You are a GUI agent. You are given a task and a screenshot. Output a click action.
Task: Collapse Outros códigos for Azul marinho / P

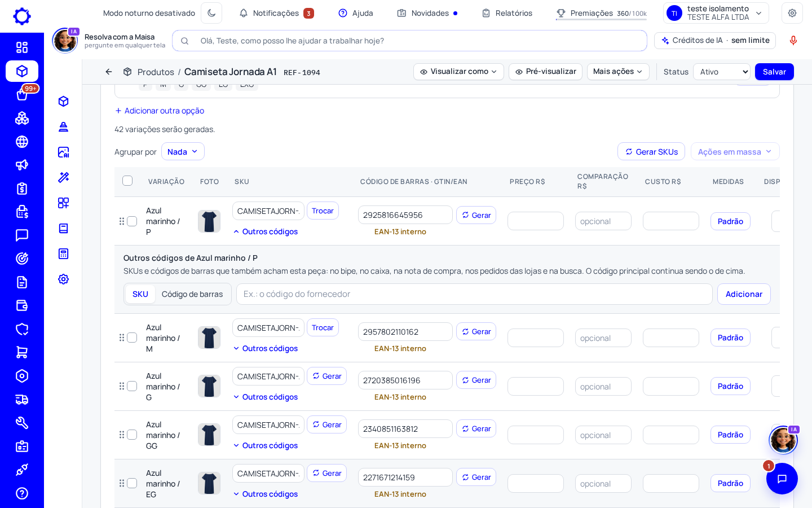[x=266, y=231]
